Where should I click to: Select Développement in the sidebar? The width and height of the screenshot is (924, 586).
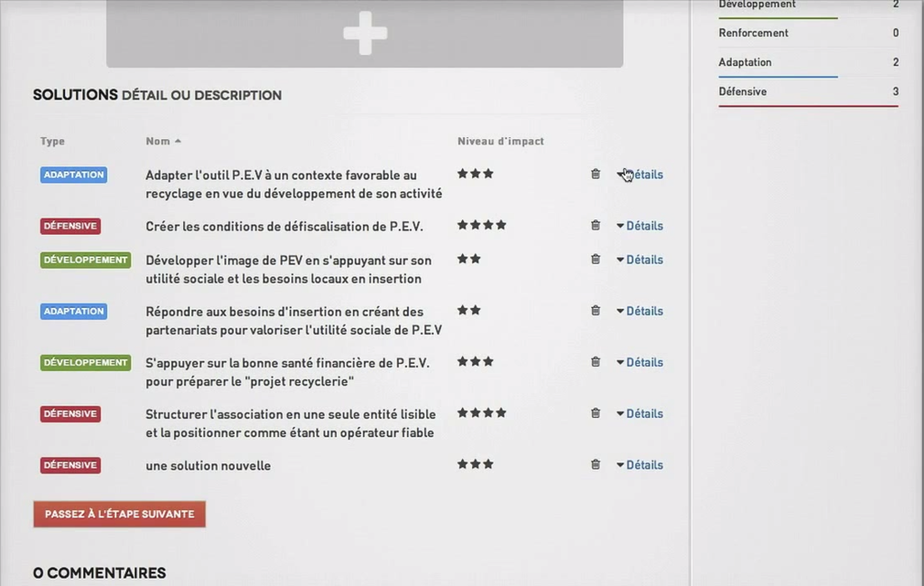[x=757, y=5]
